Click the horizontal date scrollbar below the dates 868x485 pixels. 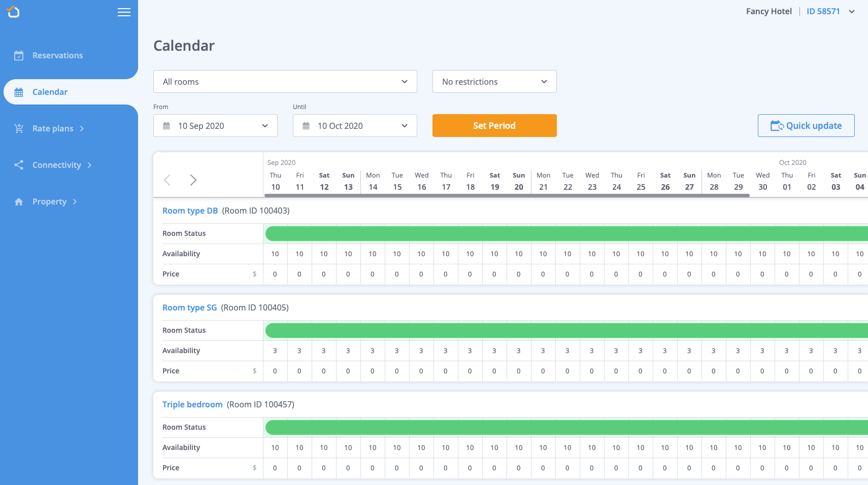point(508,193)
